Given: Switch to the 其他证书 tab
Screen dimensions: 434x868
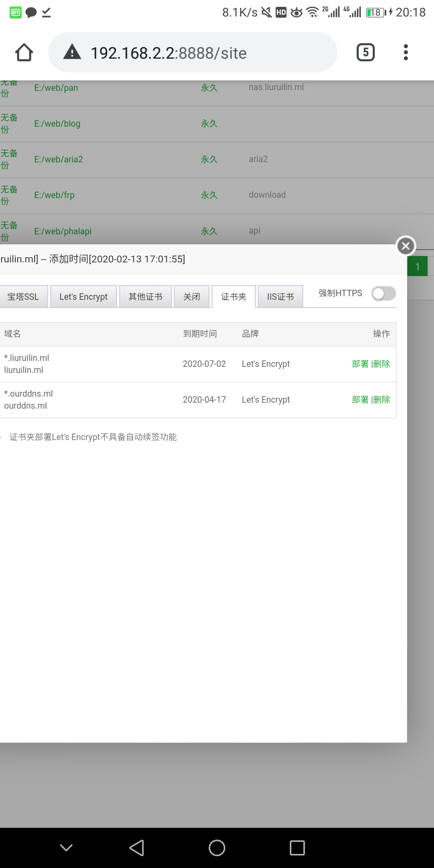Looking at the screenshot, I should [x=145, y=297].
